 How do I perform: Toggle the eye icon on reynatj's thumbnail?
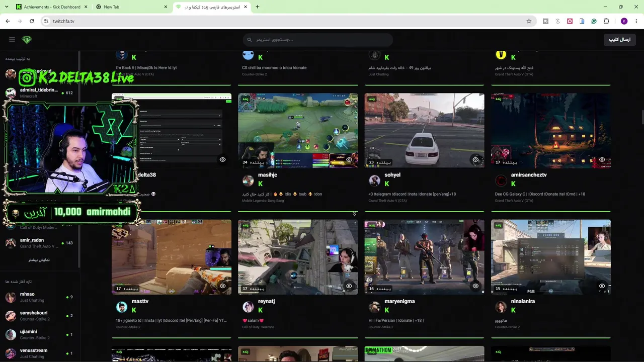point(349,286)
